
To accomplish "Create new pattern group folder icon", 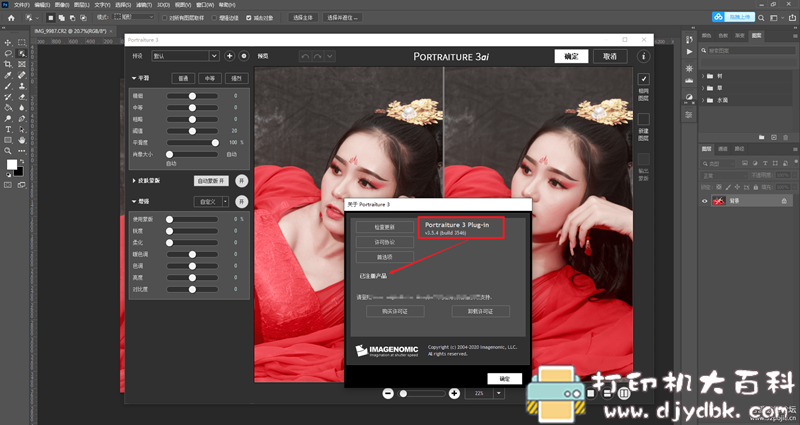I will (761, 137).
